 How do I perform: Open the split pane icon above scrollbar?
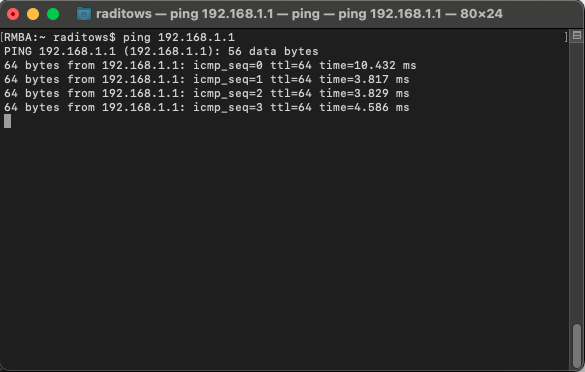(x=577, y=36)
